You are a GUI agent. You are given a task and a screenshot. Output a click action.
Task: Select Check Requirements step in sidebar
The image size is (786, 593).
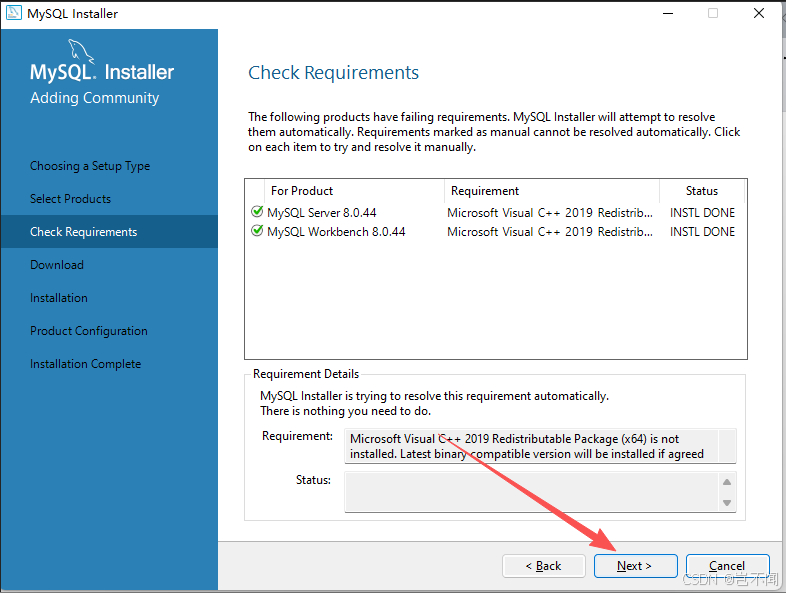point(109,232)
